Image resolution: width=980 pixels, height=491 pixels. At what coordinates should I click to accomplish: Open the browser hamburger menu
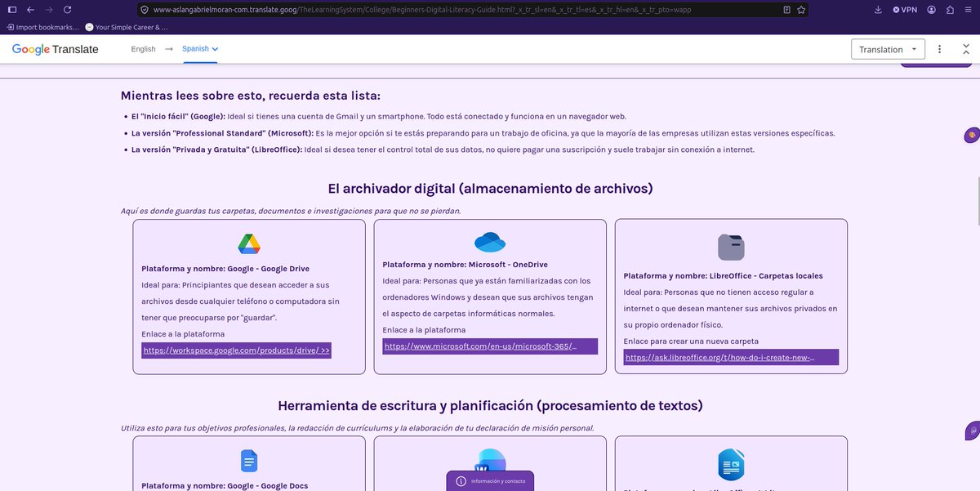[968, 10]
